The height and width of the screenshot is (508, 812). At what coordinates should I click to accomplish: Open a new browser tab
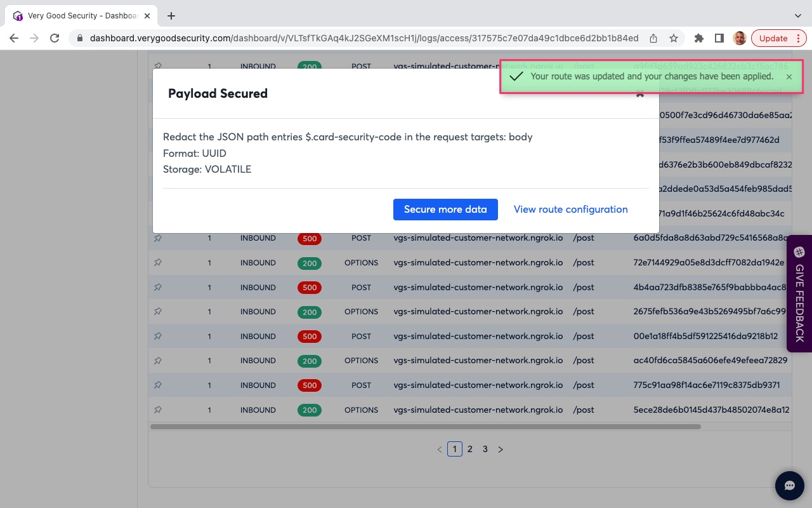[171, 16]
